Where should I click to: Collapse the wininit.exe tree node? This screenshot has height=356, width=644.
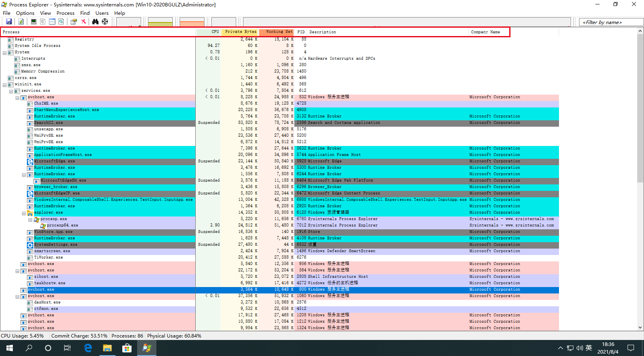pyautogui.click(x=5, y=85)
